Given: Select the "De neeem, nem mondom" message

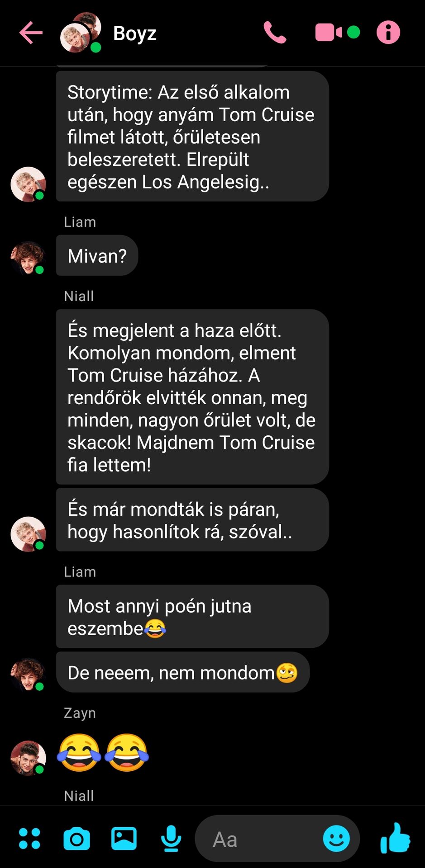Looking at the screenshot, I should tap(183, 672).
